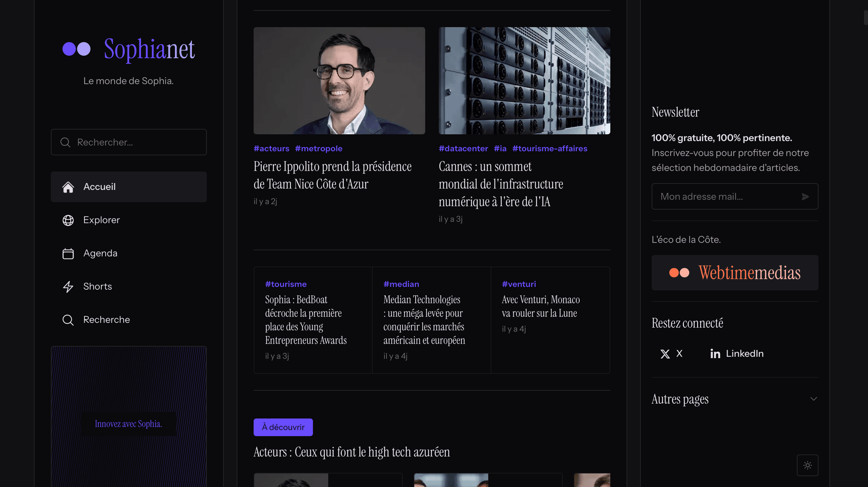Open Venturi Monaco Lune article
The width and height of the screenshot is (868, 487).
point(541,306)
